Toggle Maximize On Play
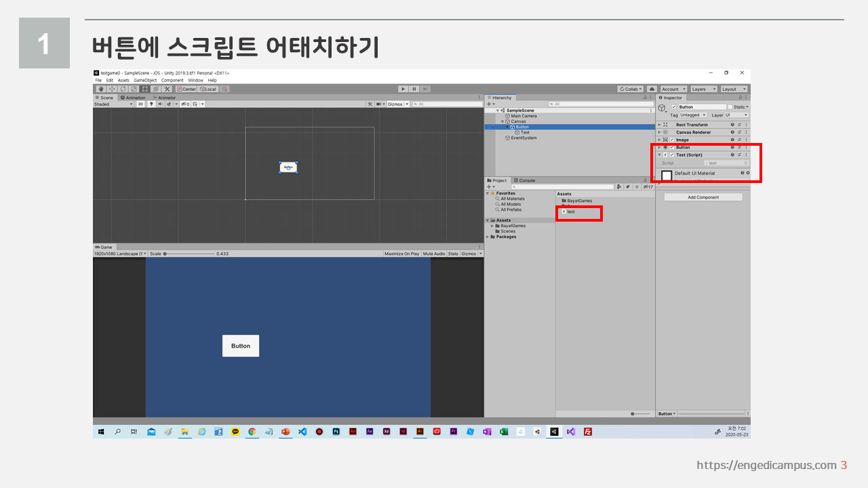The width and height of the screenshot is (868, 488). tap(401, 253)
